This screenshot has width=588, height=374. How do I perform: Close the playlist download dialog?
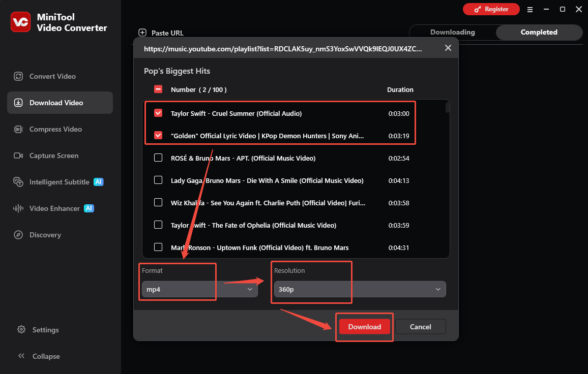coord(448,48)
